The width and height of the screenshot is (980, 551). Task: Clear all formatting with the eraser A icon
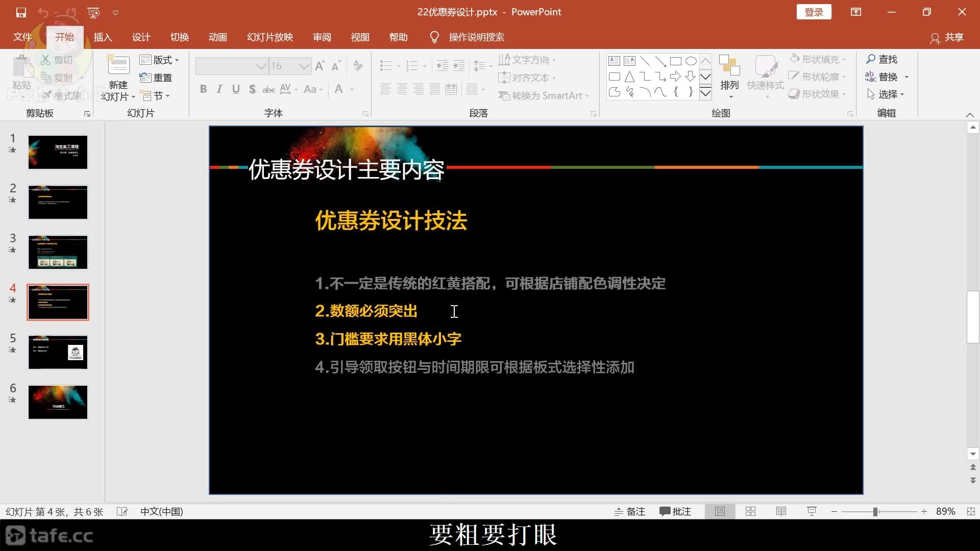[358, 66]
